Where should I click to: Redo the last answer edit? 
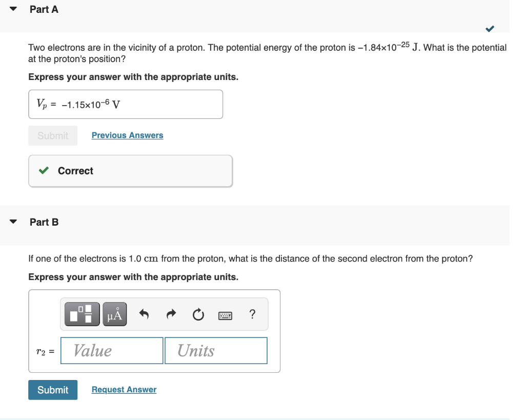pyautogui.click(x=171, y=314)
